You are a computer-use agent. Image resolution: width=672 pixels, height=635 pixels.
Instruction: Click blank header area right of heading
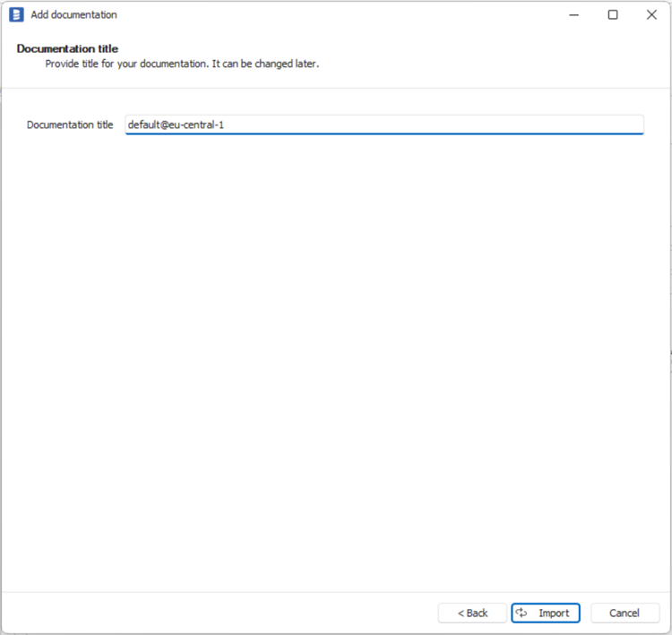coord(448,56)
